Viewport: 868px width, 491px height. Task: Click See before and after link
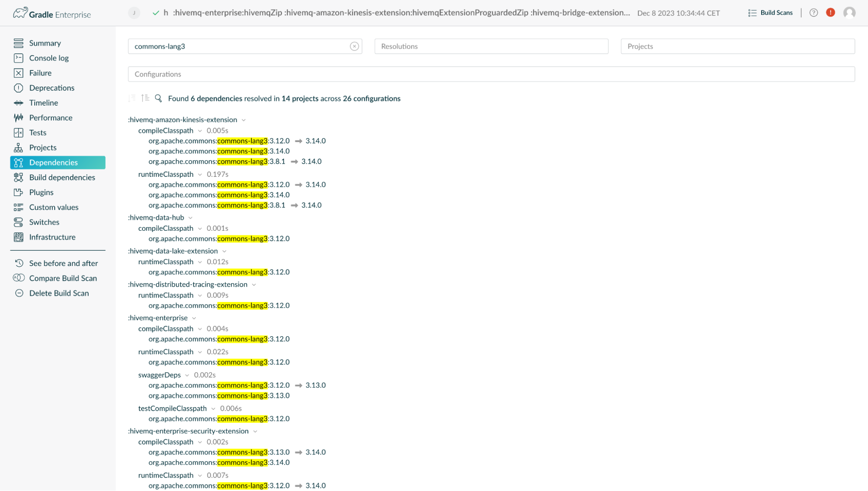pos(63,263)
